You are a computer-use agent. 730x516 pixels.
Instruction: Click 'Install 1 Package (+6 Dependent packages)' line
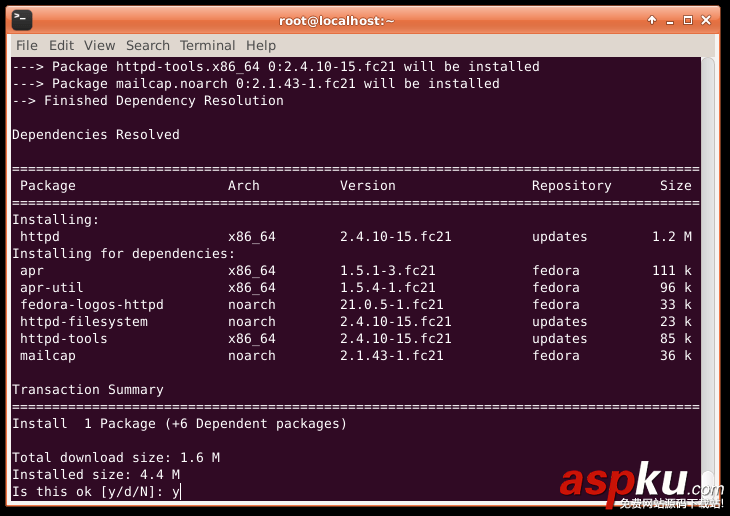pos(179,424)
